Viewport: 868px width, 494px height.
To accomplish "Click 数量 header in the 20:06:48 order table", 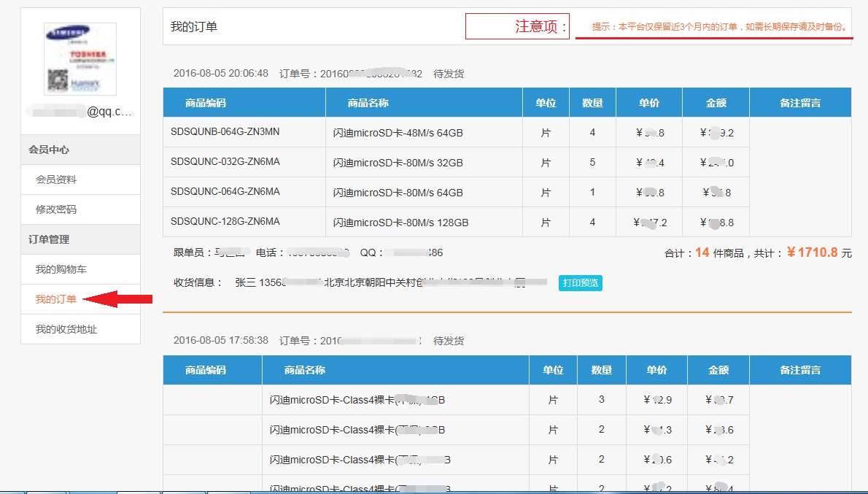I will pos(592,103).
